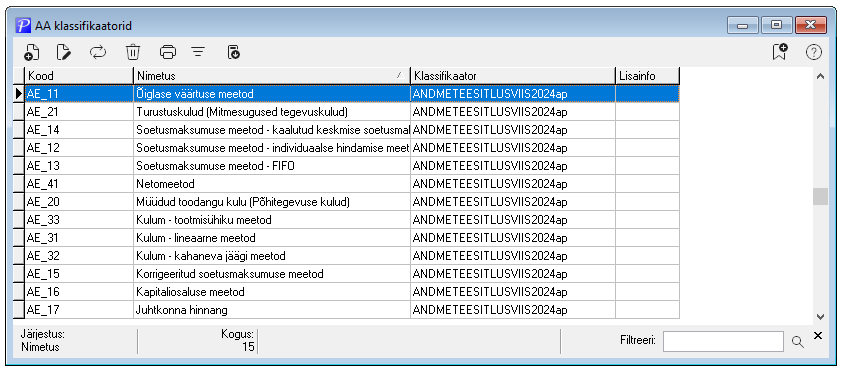Minimize the AA klassifikaatorid window
This screenshot has width=842, height=371.
[743, 25]
